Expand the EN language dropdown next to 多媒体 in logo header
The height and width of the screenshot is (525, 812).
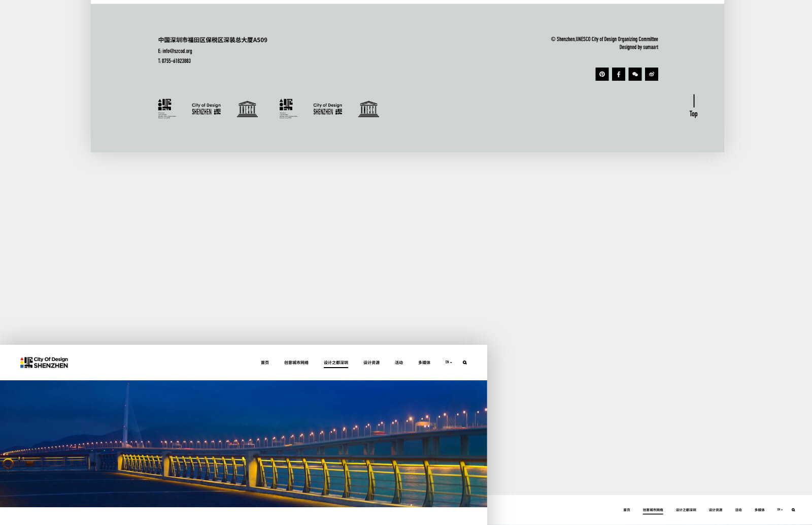449,362
